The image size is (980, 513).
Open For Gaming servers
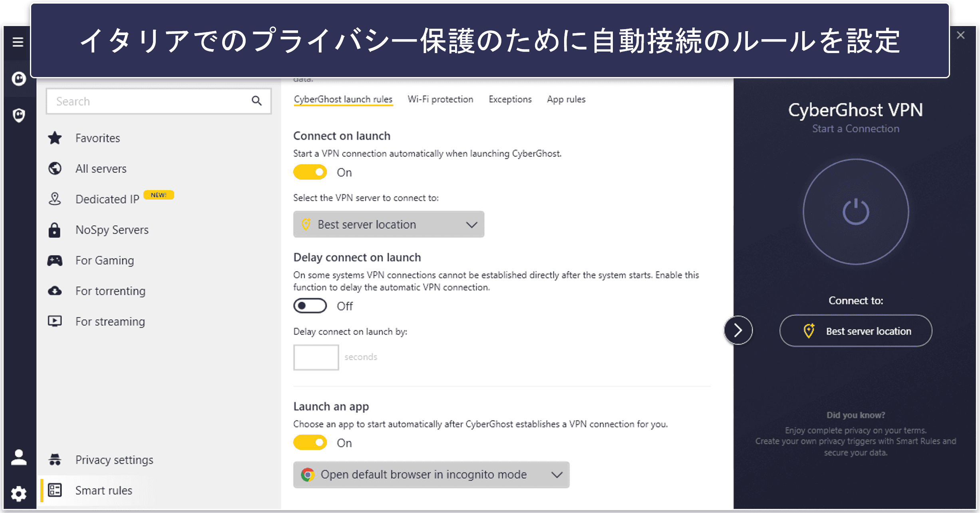coord(105,260)
